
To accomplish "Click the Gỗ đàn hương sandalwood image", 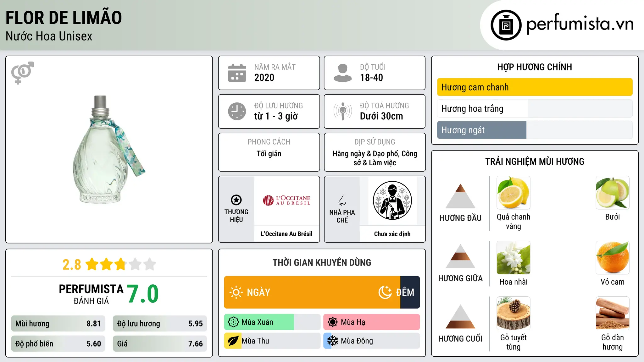I will pyautogui.click(x=613, y=313).
